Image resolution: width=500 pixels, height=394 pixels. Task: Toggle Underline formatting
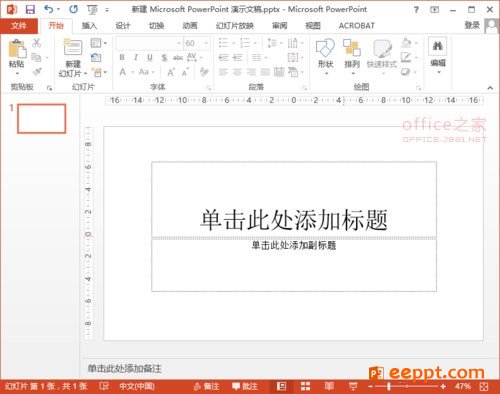pos(150,57)
